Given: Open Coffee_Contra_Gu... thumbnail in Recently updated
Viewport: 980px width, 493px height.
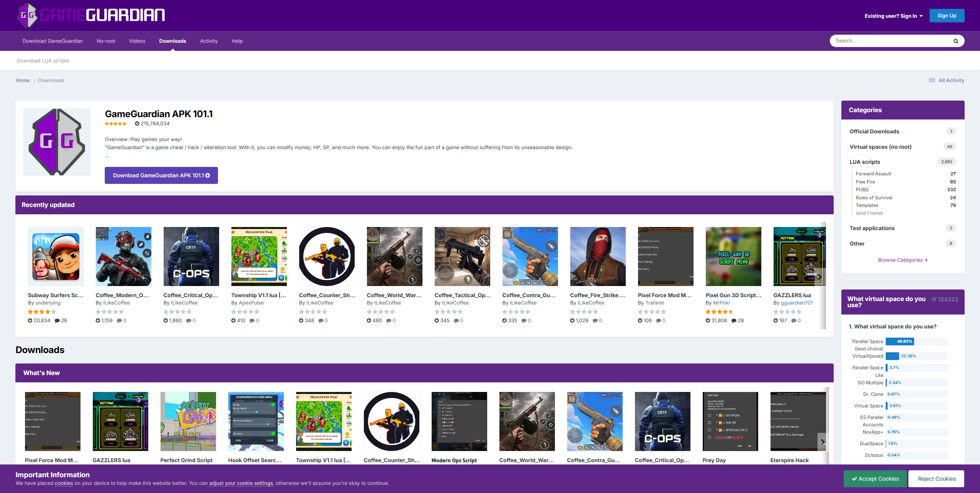Looking at the screenshot, I should tap(530, 256).
